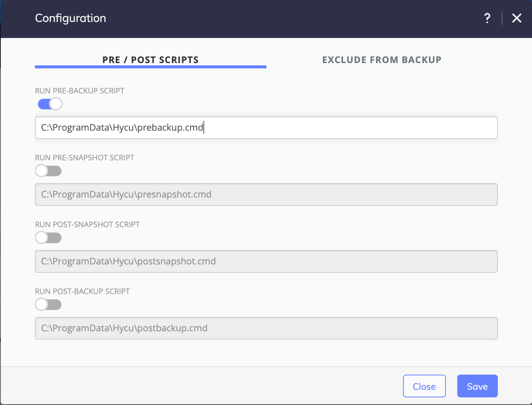Click the Save button
Image resolution: width=532 pixels, height=405 pixels.
click(477, 386)
